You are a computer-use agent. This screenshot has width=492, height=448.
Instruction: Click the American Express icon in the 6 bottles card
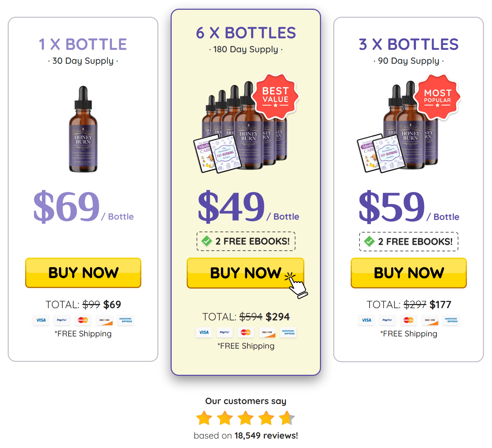[288, 332]
